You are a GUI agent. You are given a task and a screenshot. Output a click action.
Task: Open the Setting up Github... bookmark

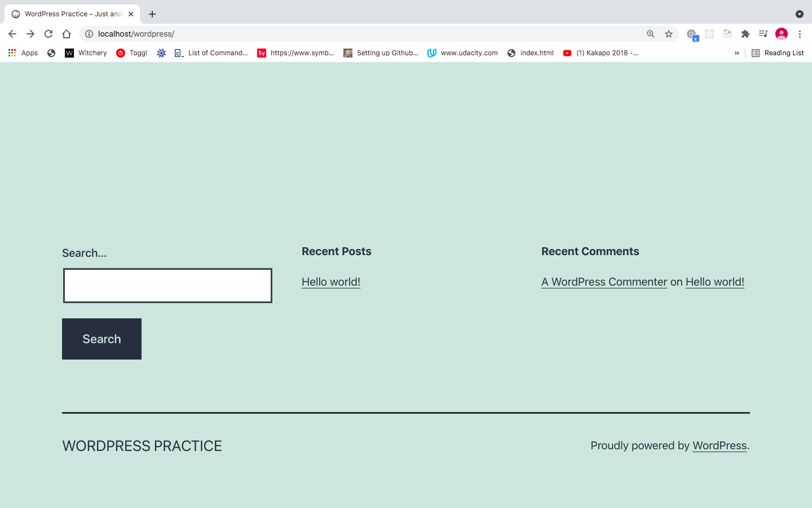point(381,53)
